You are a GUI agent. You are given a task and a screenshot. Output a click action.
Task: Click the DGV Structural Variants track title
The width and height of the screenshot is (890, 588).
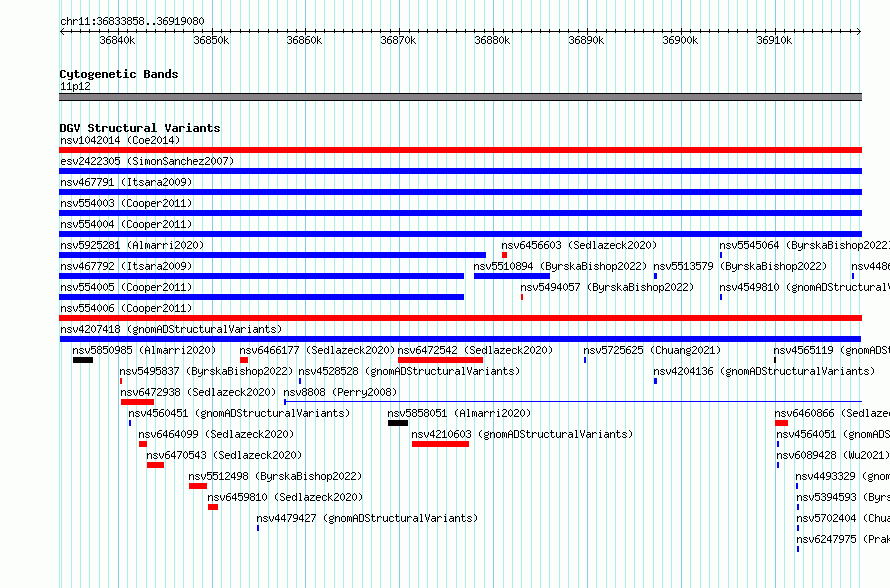[x=140, y=128]
